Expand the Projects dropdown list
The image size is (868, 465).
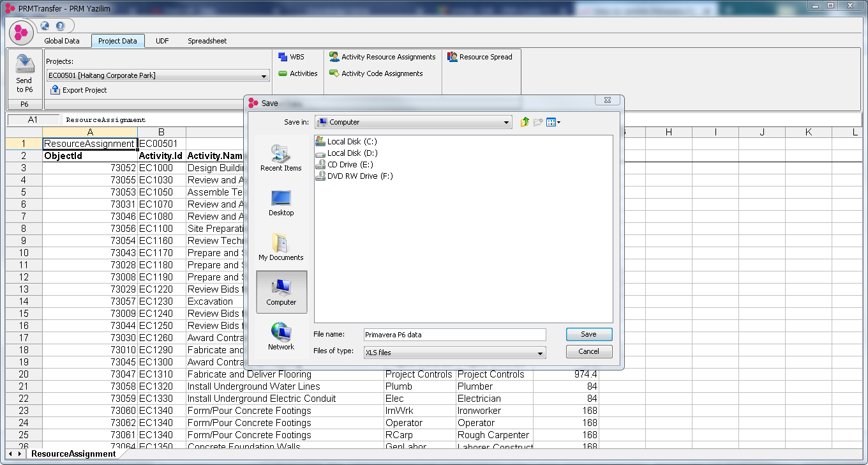click(264, 76)
